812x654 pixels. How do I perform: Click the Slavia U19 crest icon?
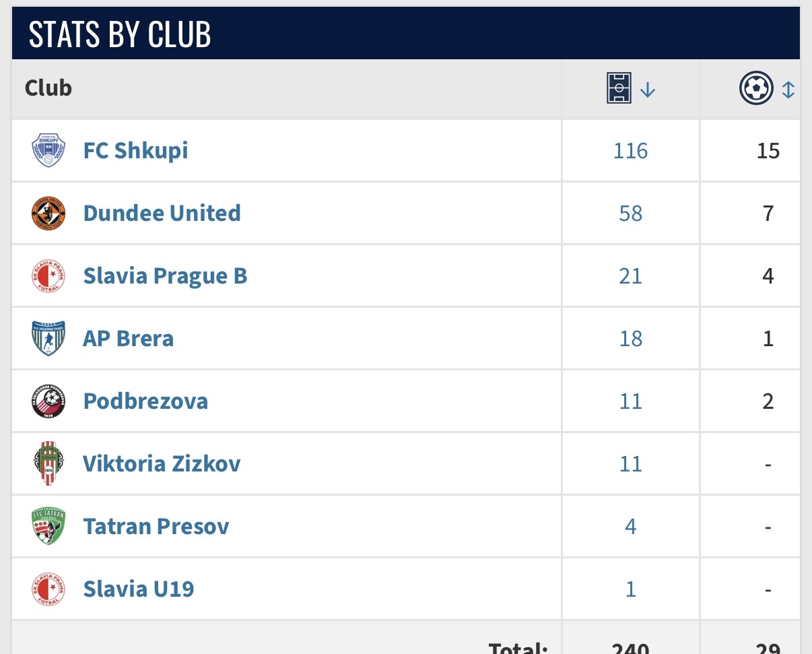[49, 589]
